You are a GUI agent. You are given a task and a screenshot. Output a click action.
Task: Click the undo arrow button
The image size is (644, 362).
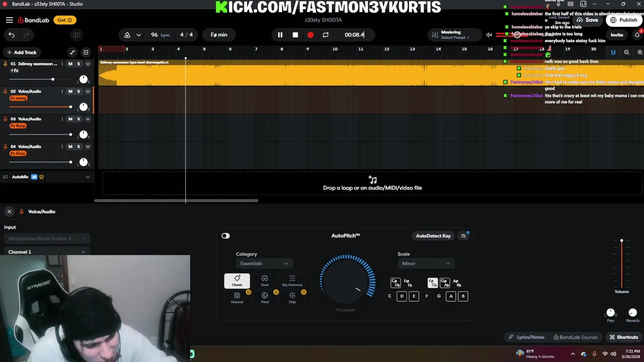(12, 35)
